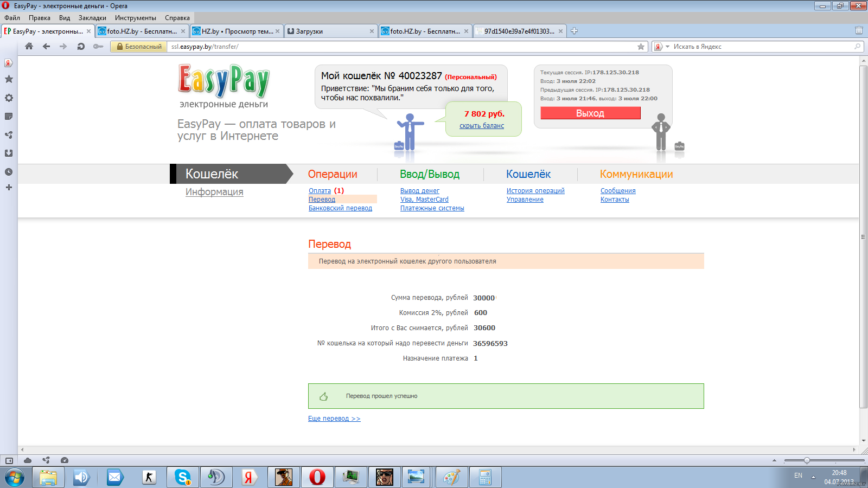Open Skype from the taskbar
Viewport: 868px width, 488px height.
tap(183, 478)
